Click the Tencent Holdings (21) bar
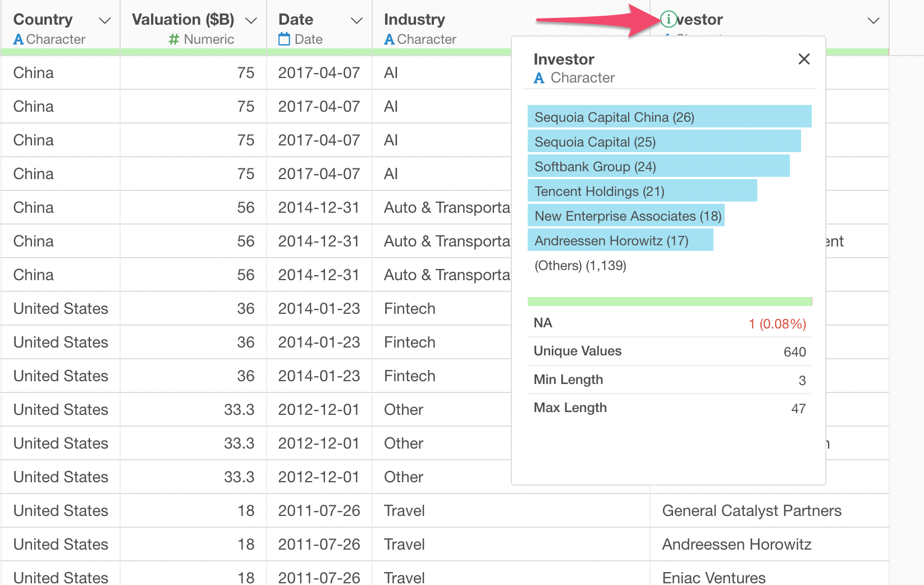Viewport: 924px width, 585px height. 642,191
